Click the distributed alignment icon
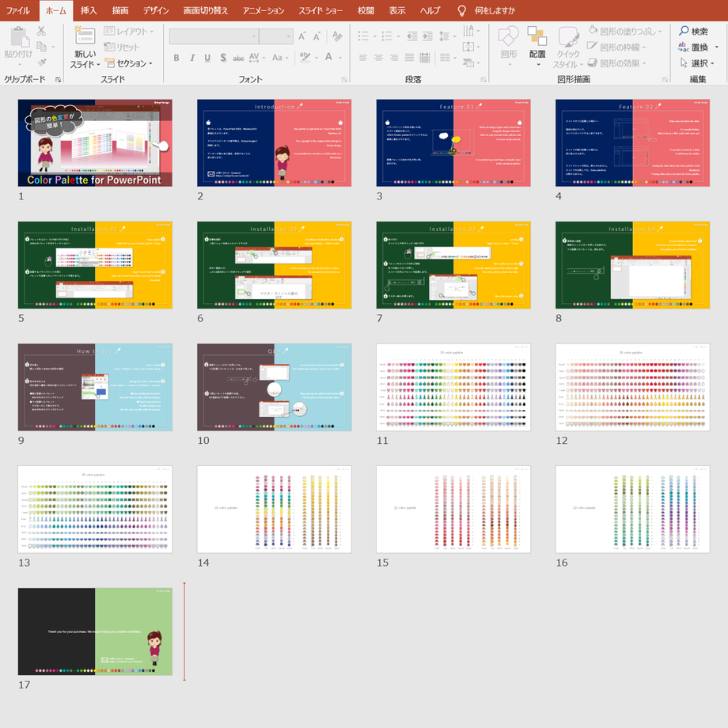This screenshot has width=728, height=728. point(424,58)
